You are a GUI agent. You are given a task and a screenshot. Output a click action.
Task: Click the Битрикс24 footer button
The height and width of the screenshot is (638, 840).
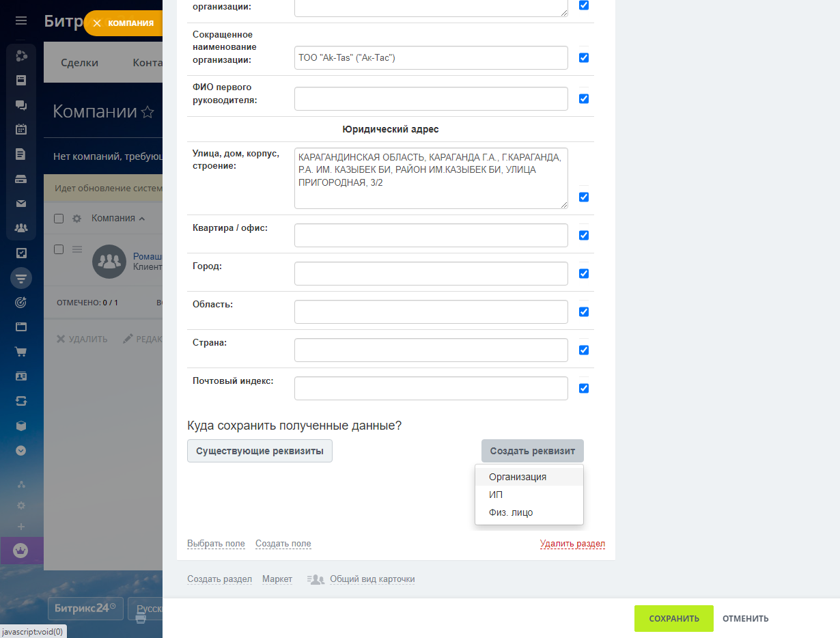pos(85,607)
